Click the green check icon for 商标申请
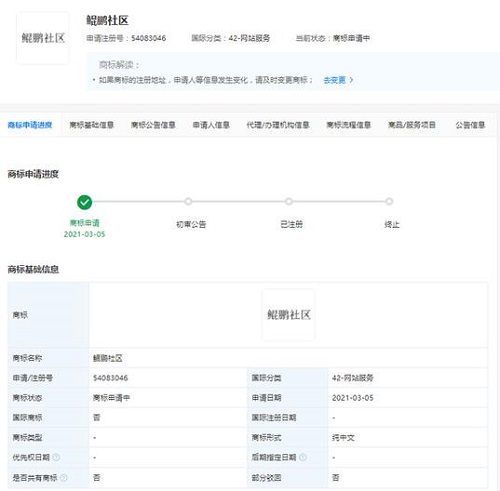This screenshot has width=500, height=491. (x=84, y=202)
